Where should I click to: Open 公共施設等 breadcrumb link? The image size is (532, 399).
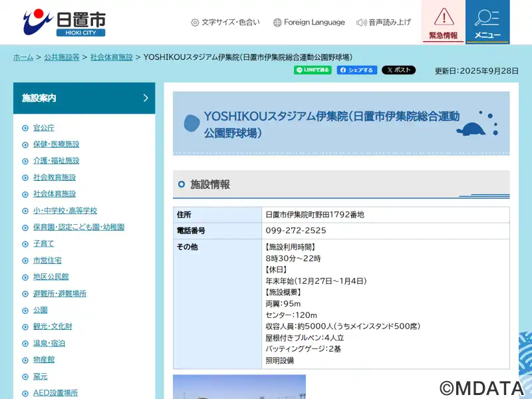click(x=62, y=57)
